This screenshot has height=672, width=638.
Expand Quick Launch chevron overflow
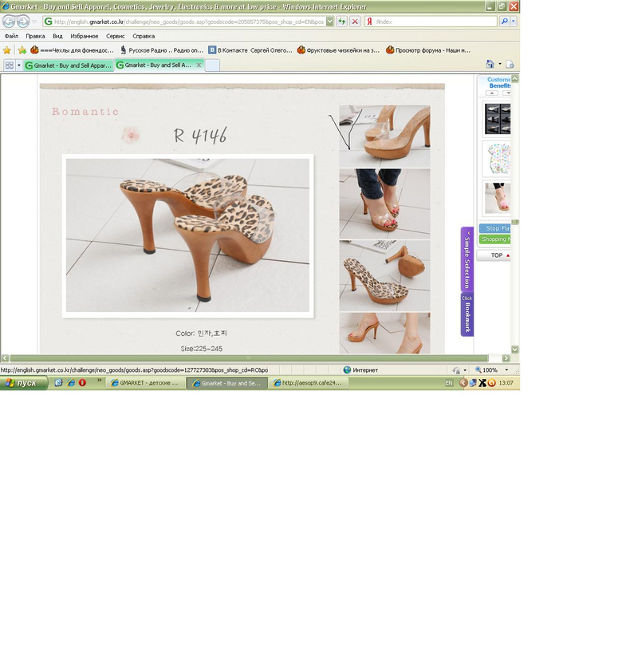(x=99, y=380)
